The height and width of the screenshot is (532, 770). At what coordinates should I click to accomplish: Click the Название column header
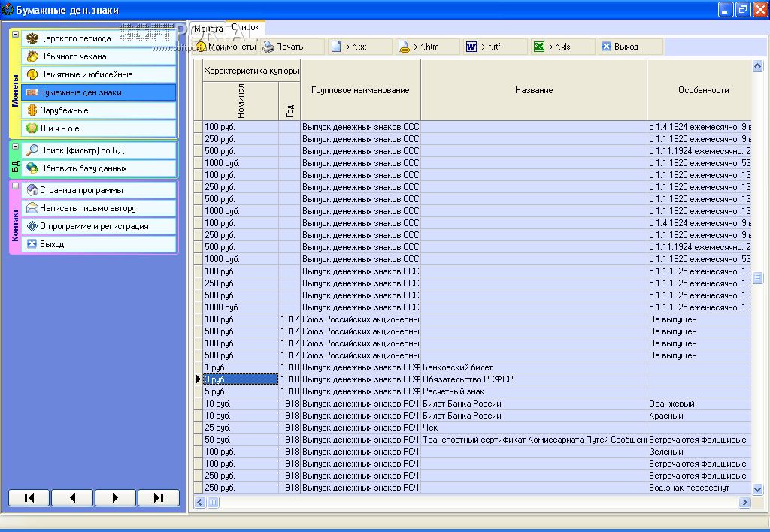[x=534, y=90]
